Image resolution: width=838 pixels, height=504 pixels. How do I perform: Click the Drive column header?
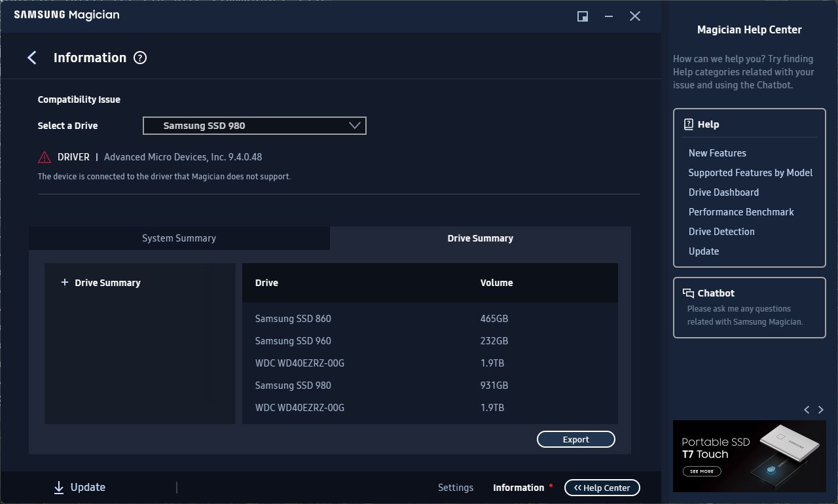266,283
